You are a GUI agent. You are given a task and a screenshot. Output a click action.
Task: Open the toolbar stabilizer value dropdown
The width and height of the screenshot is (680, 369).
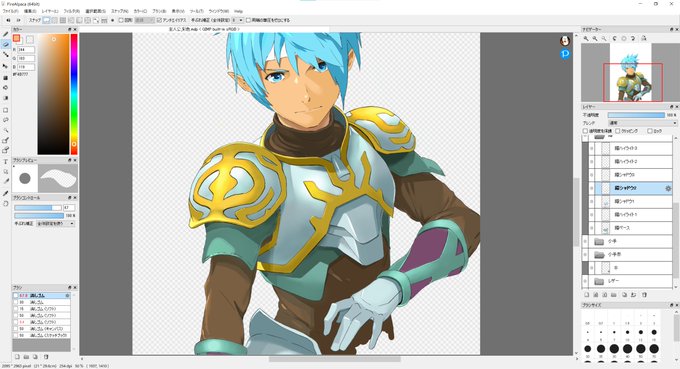tap(238, 20)
